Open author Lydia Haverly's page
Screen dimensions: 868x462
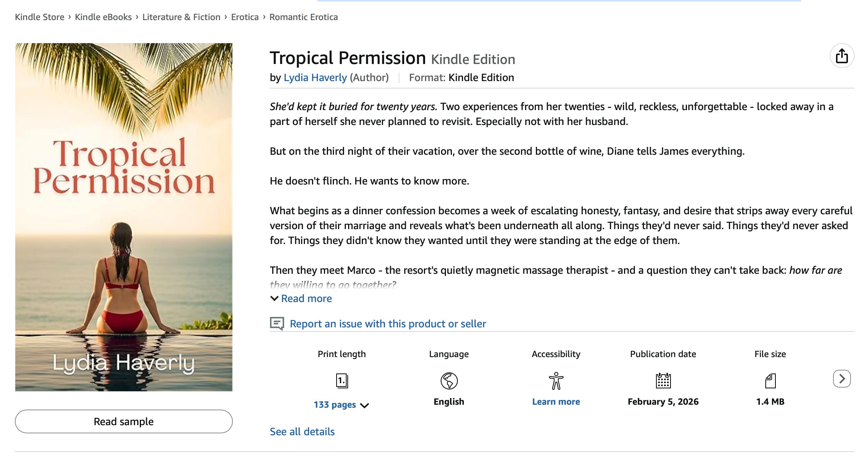[x=315, y=77]
